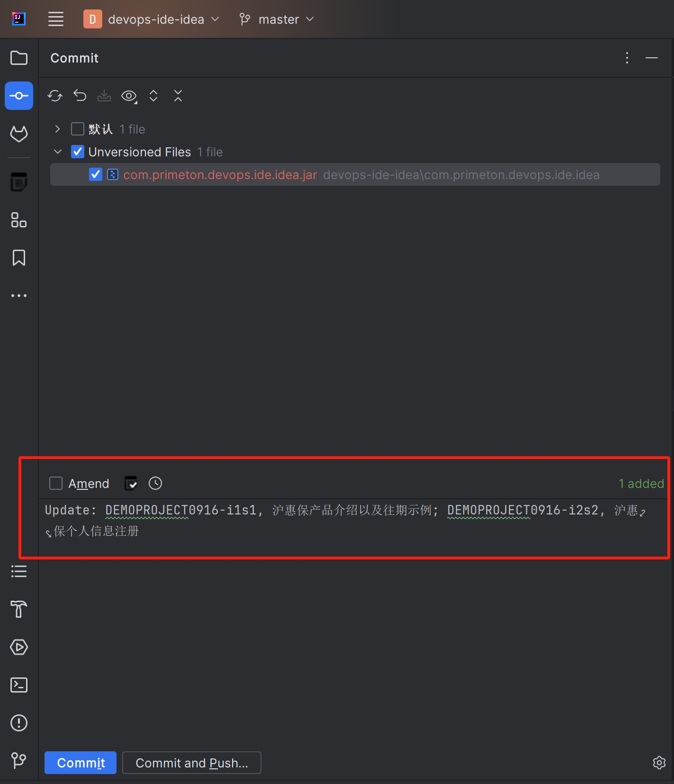Viewport: 674px width, 784px height.
Task: Click the Rollback changes icon
Action: point(80,96)
